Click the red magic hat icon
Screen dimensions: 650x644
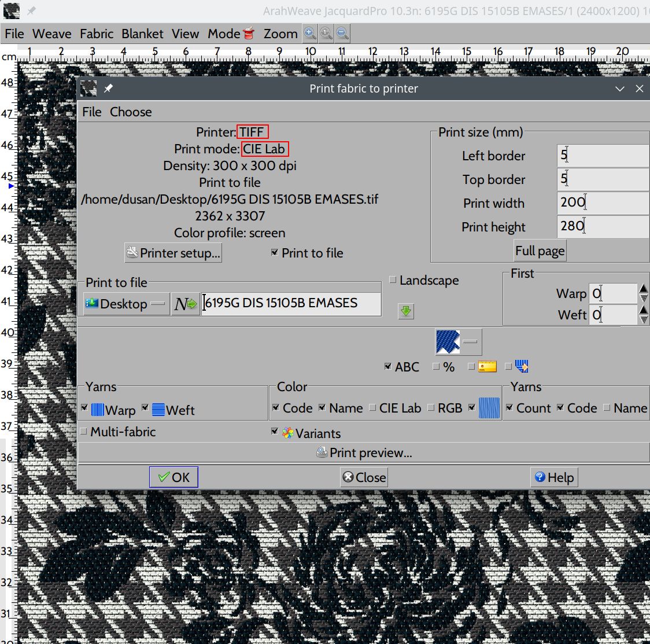249,34
